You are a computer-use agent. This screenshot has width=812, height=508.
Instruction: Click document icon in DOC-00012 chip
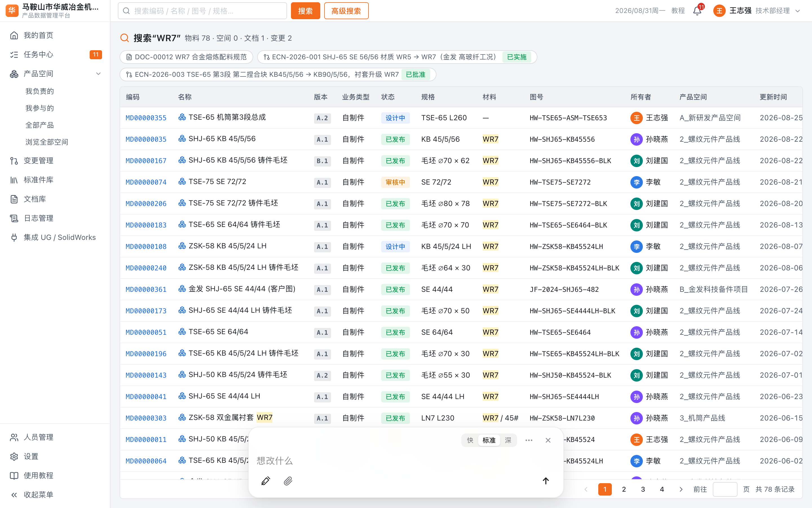coord(129,57)
